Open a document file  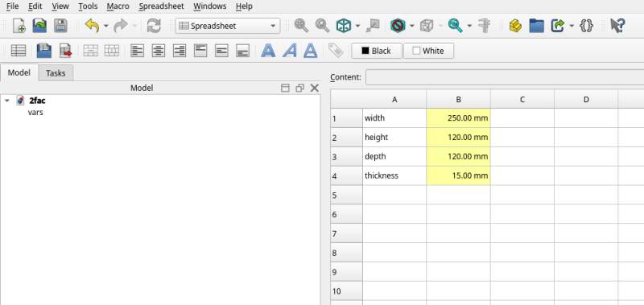click(x=39, y=26)
